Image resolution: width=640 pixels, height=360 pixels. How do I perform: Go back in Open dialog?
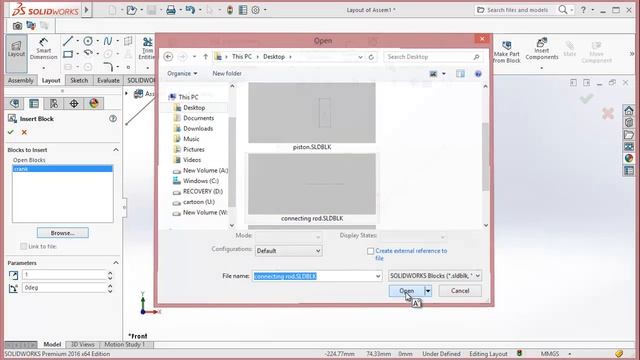168,57
